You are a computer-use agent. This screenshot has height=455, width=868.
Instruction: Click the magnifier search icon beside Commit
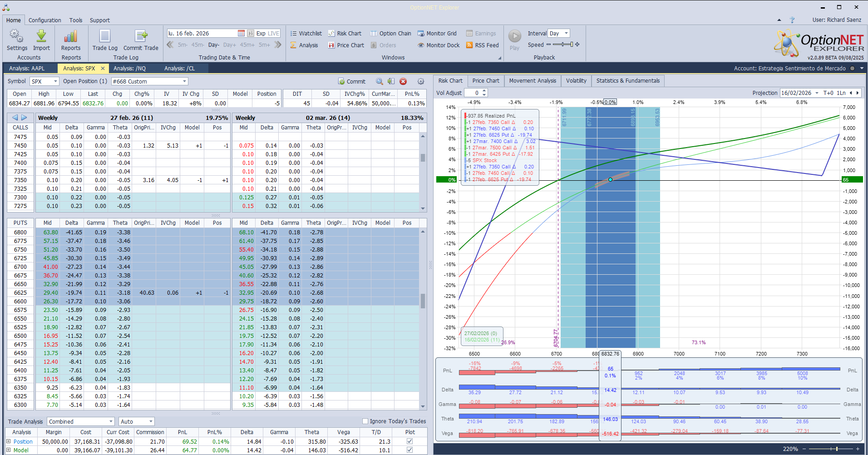coord(380,81)
